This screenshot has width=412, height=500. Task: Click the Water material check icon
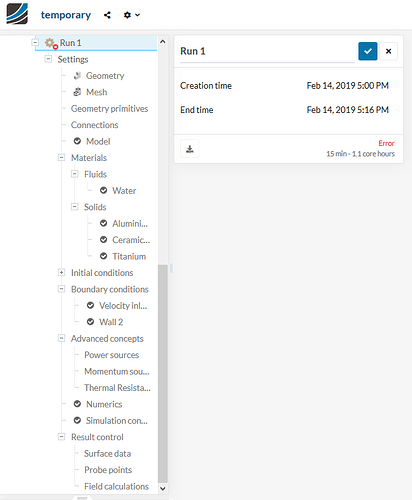104,190
